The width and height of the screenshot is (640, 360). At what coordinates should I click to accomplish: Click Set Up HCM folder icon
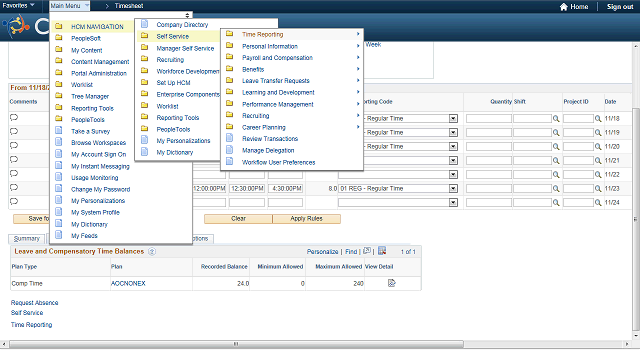tap(144, 82)
